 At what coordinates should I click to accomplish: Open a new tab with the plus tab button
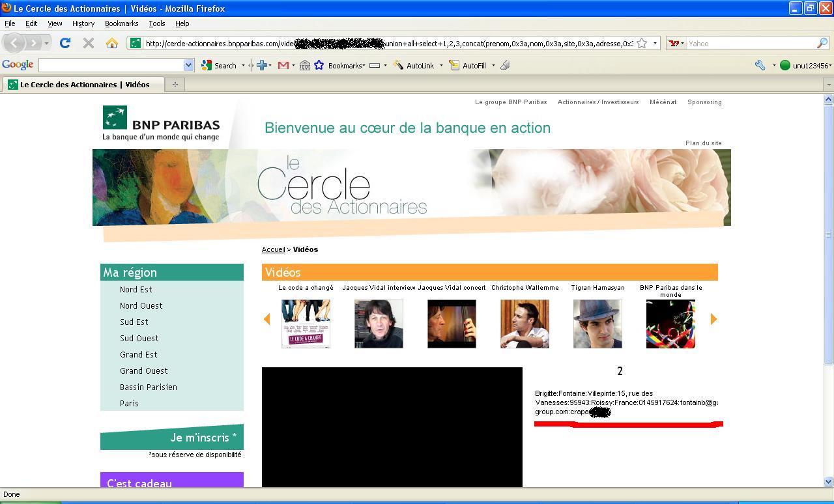(175, 84)
